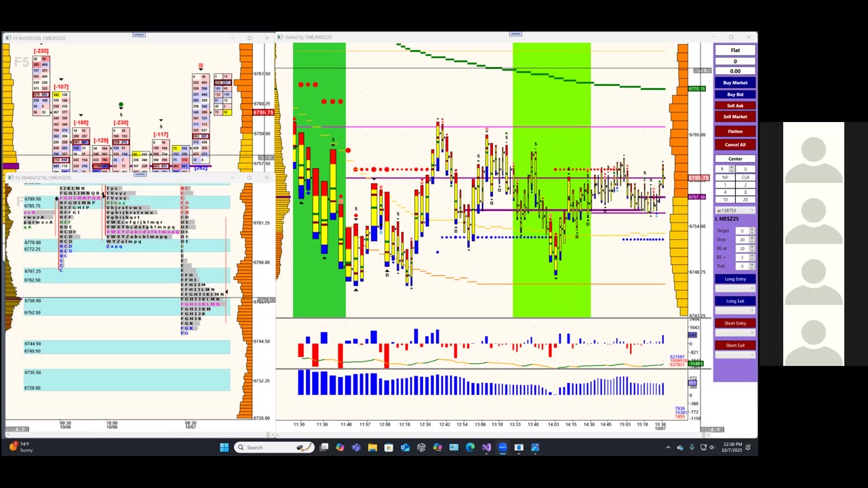Click the 6758.00 price level label

click(33, 301)
